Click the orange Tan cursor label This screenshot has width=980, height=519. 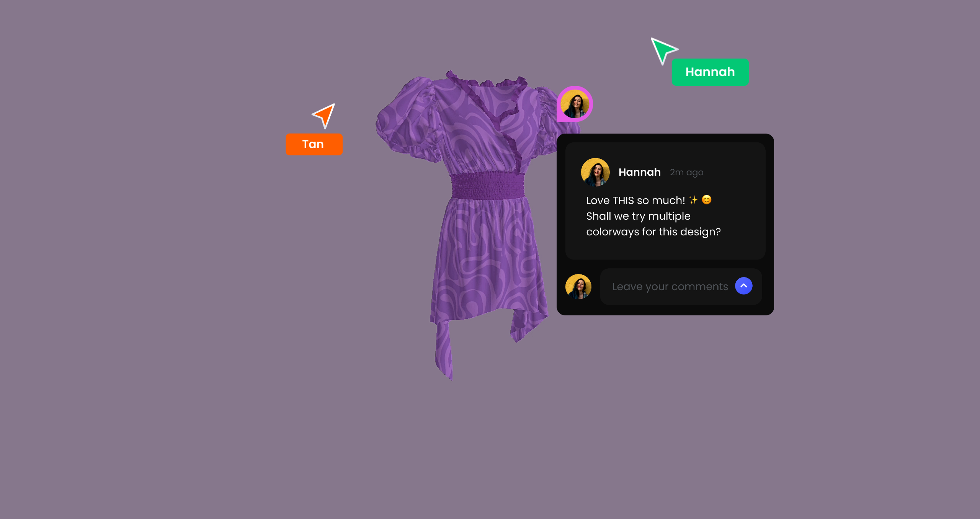pyautogui.click(x=314, y=144)
